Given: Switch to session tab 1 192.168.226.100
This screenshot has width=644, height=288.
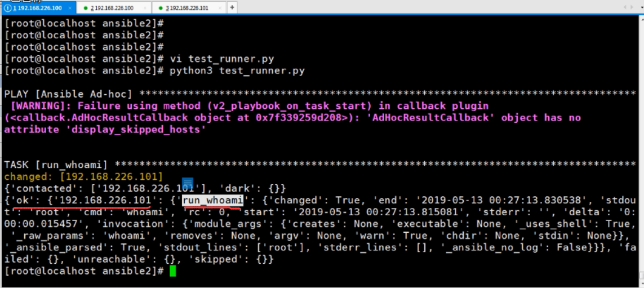Looking at the screenshot, I should [x=39, y=8].
